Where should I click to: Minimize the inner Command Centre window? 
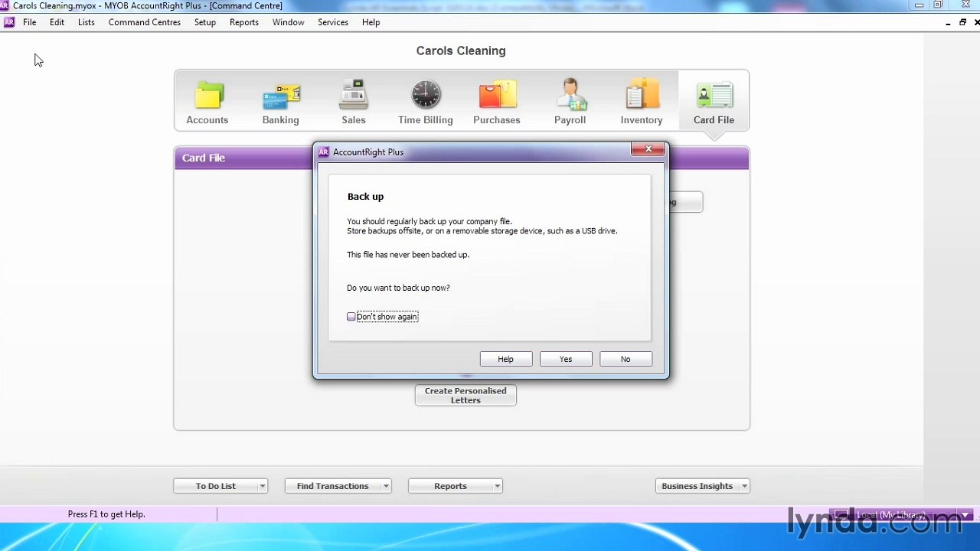tap(948, 23)
